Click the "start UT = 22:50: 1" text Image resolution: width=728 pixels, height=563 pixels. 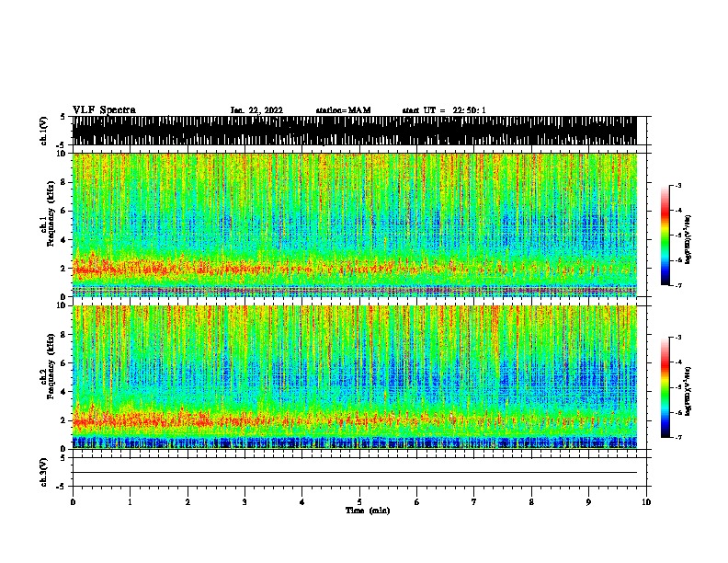[x=444, y=110]
